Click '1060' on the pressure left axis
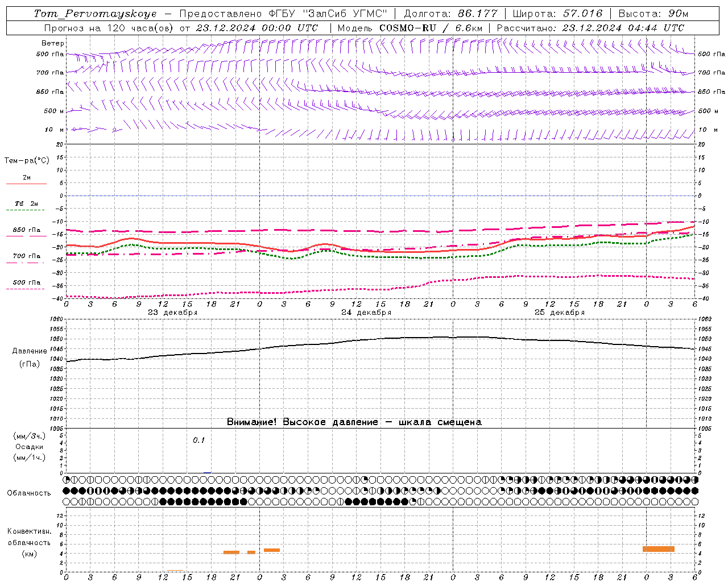This screenshot has height=582, width=728. 57,319
